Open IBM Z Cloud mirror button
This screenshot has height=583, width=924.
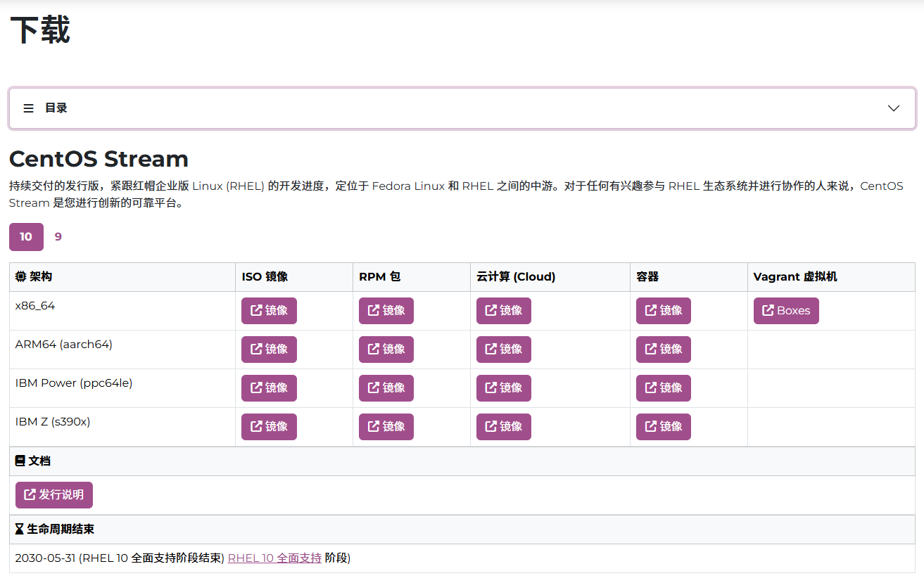click(x=504, y=427)
